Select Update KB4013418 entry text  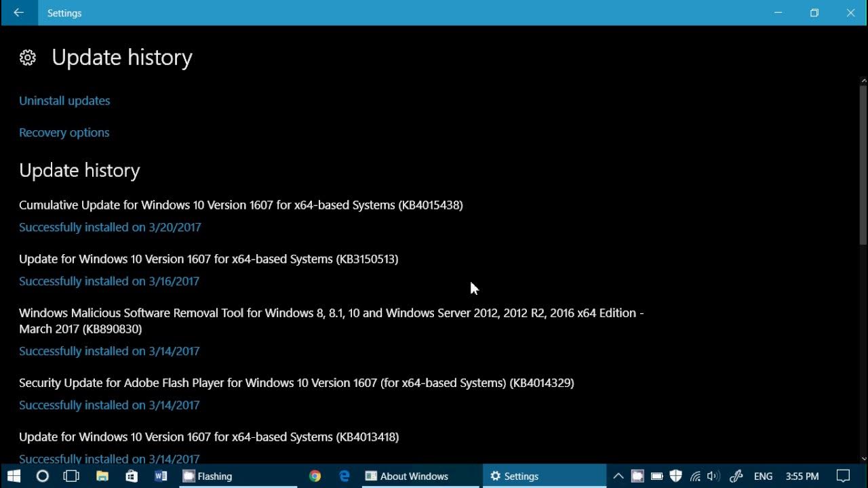click(x=209, y=436)
